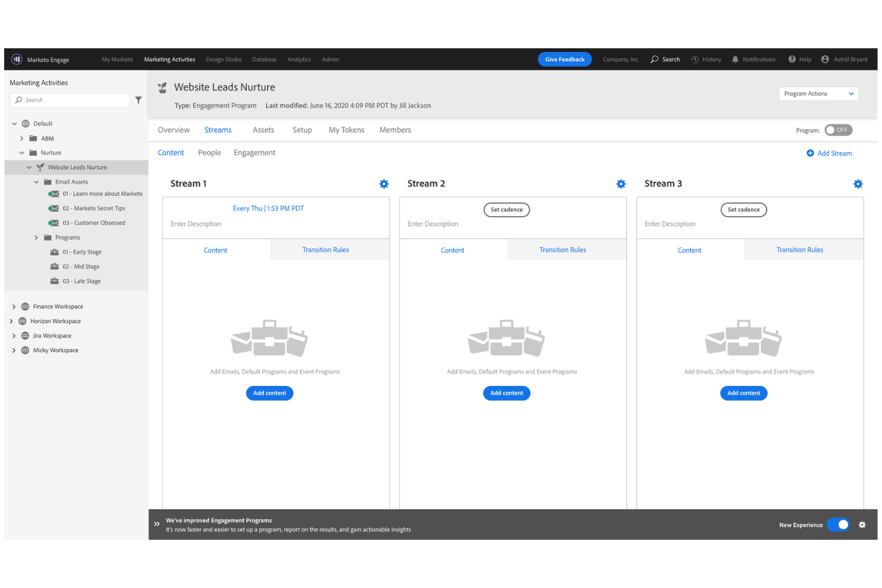Click email icon for 01 - Learn more about Marketo
The width and height of the screenshot is (882, 588).
[54, 194]
